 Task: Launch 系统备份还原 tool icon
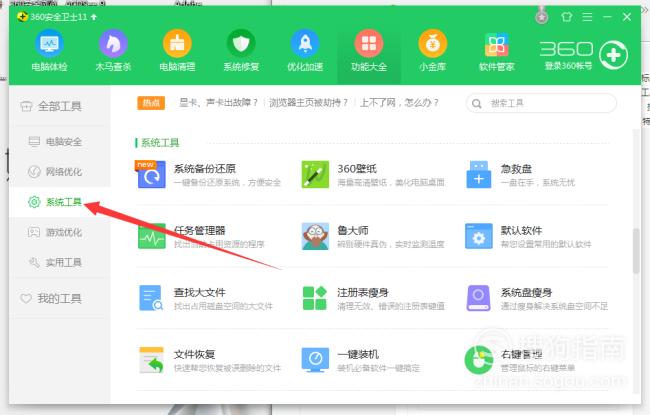(x=151, y=175)
